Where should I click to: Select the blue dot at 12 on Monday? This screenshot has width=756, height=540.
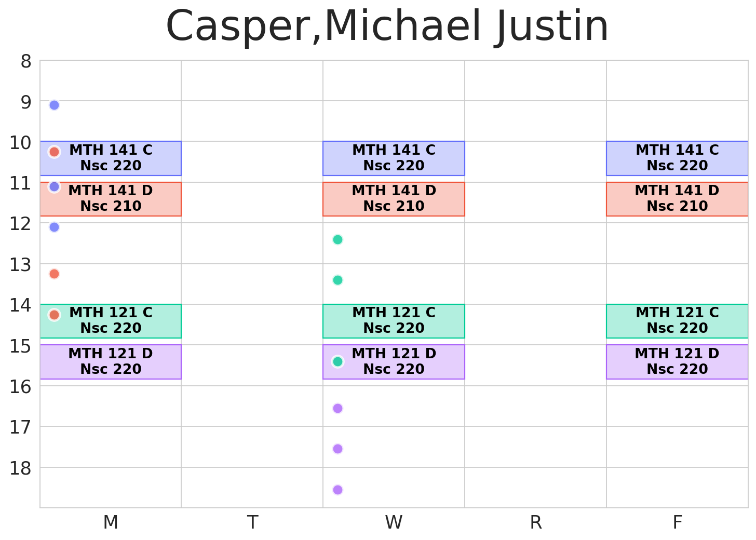(54, 227)
